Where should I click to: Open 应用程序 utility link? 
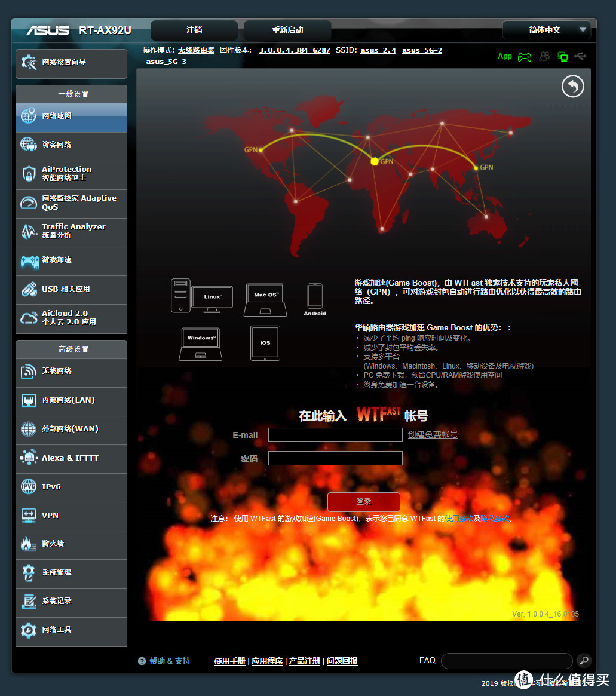click(x=267, y=661)
